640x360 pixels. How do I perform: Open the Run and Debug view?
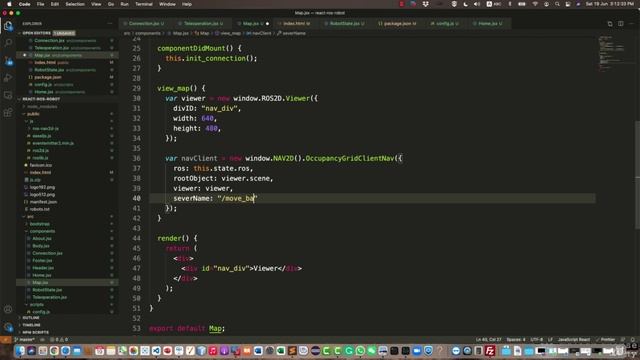8,78
